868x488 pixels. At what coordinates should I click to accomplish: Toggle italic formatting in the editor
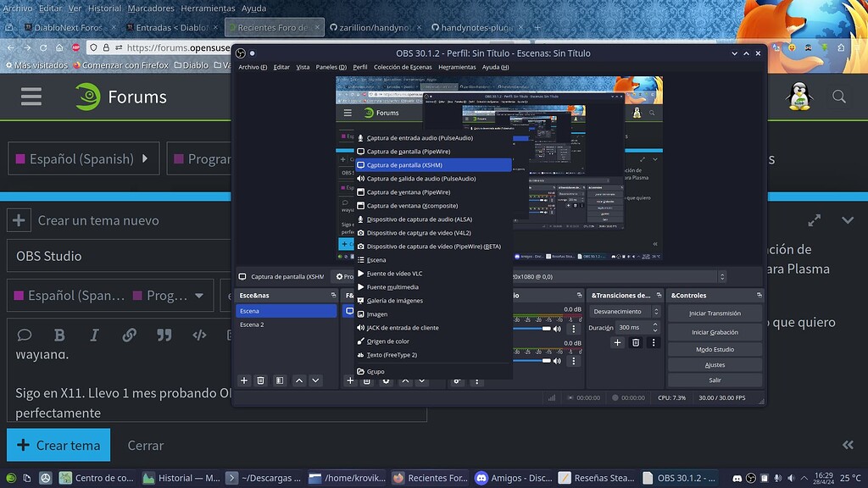click(x=93, y=335)
